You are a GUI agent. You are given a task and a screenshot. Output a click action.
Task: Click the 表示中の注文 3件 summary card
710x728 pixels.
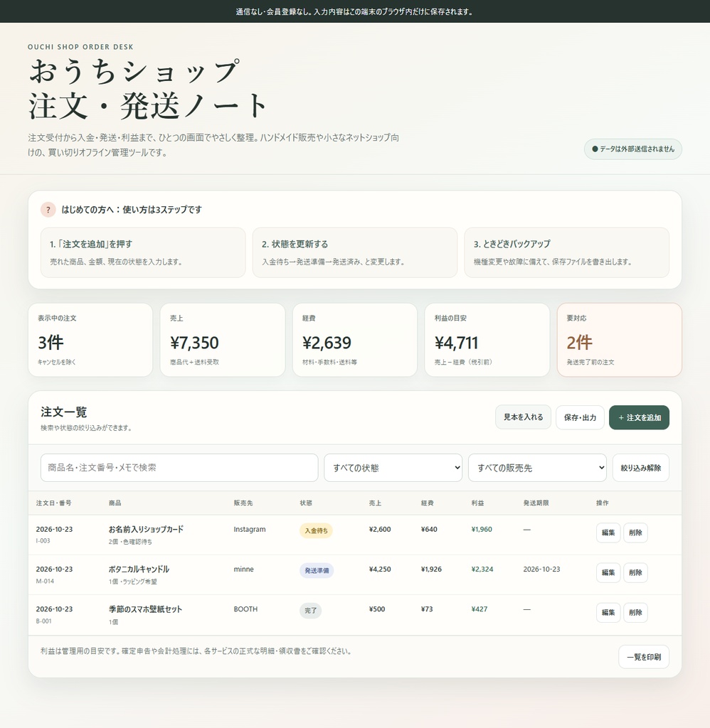coord(90,340)
